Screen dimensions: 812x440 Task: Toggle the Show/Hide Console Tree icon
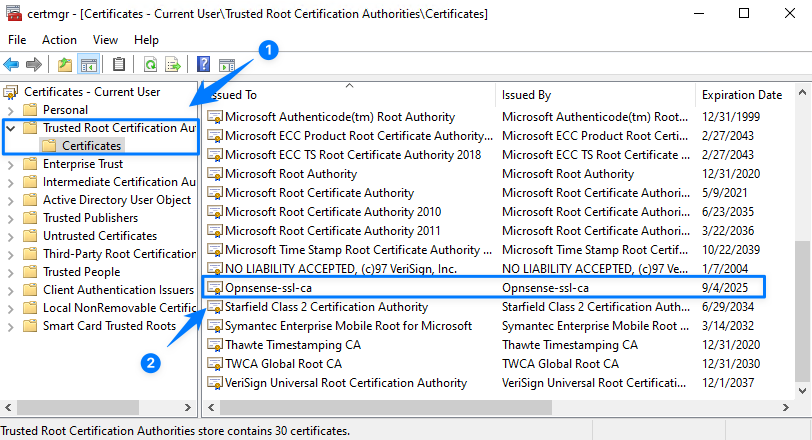coord(89,65)
